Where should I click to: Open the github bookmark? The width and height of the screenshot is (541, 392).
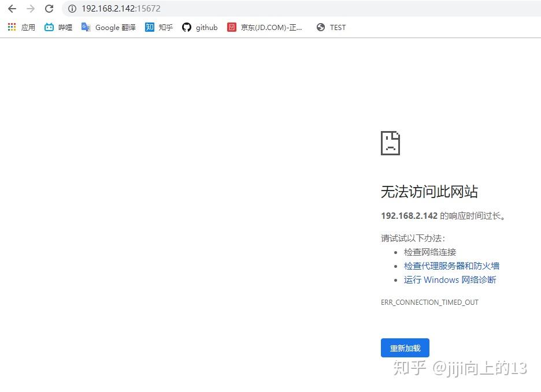click(x=206, y=27)
